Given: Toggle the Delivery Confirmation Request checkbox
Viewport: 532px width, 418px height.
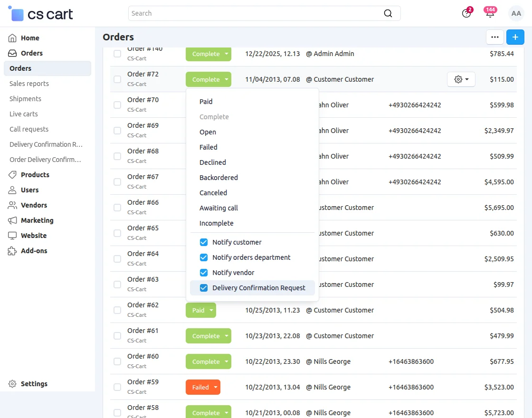Looking at the screenshot, I should click(x=204, y=288).
